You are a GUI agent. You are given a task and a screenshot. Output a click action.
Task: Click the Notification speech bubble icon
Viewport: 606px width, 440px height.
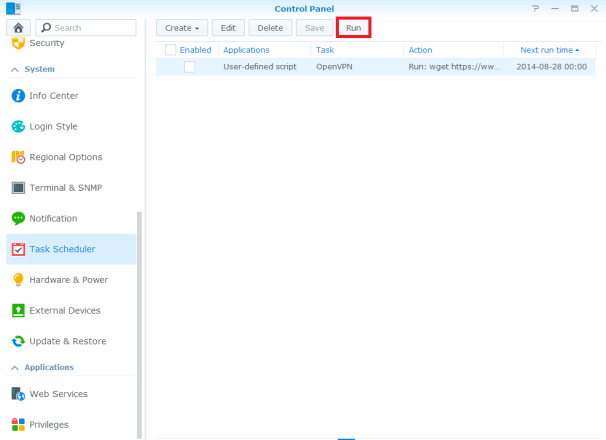coord(18,218)
